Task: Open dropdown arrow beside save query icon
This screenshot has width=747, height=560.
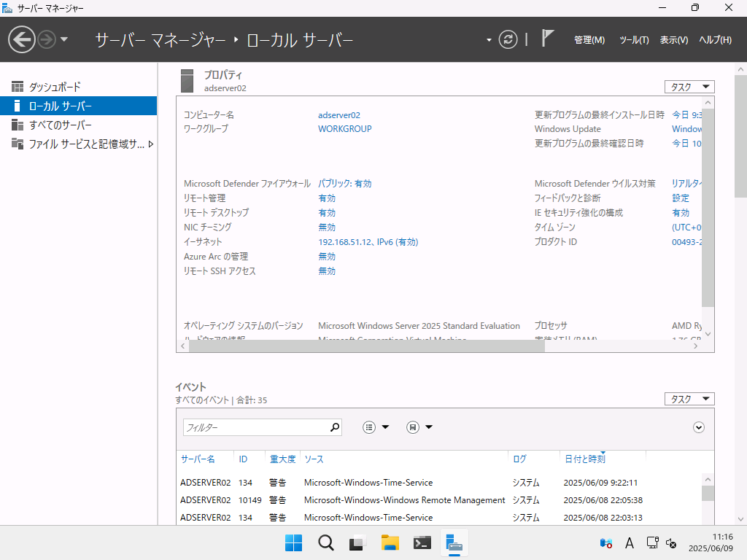Action: click(429, 427)
